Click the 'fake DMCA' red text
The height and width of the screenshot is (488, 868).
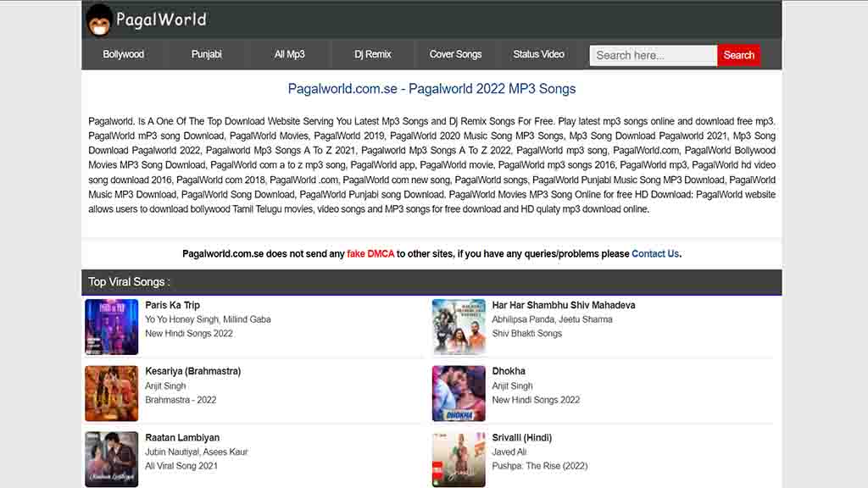pos(370,253)
